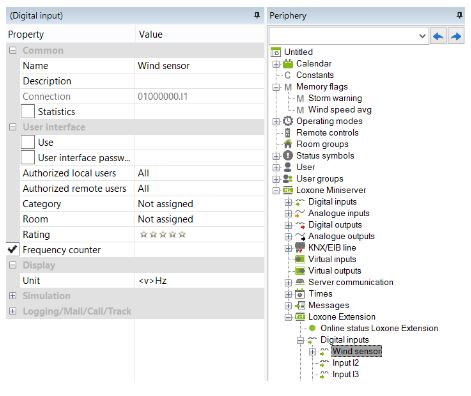The image size is (471, 396).
Task: Enable the Statistics checkbox
Action: tap(28, 111)
